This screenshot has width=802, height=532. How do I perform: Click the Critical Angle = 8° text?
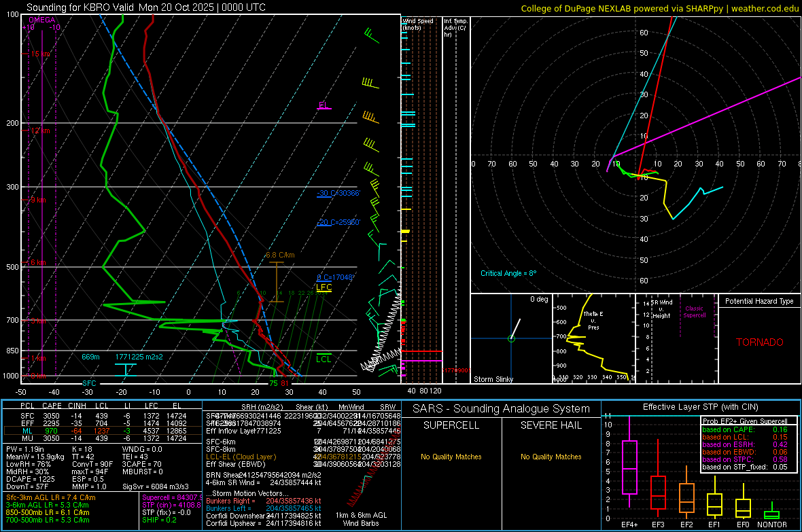tap(508, 273)
